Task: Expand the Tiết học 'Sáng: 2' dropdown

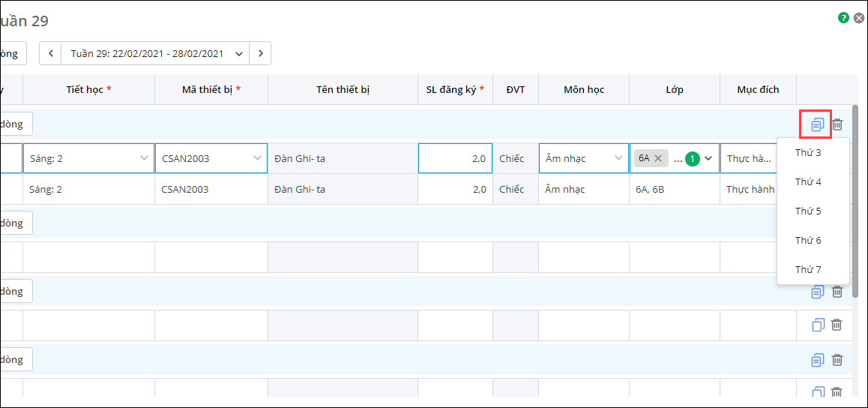Action: (x=144, y=158)
